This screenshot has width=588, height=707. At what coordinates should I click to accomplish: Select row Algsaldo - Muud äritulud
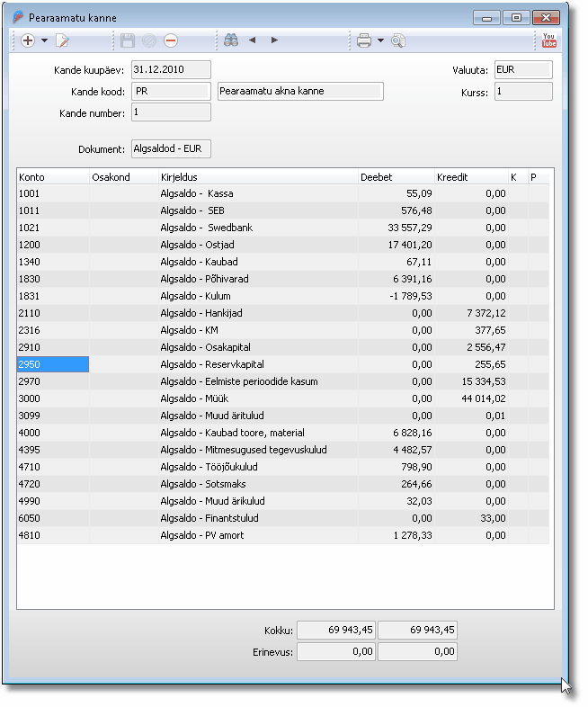tap(283, 416)
